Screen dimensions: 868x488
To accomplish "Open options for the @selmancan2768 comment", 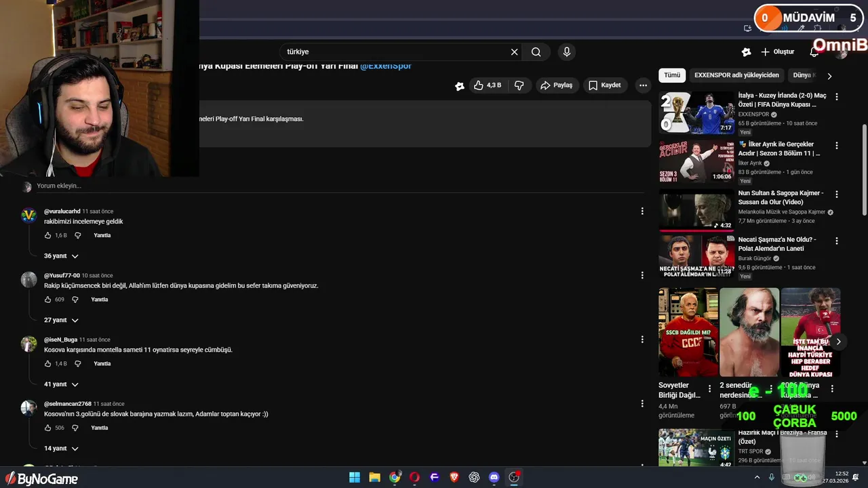I will 642,403.
